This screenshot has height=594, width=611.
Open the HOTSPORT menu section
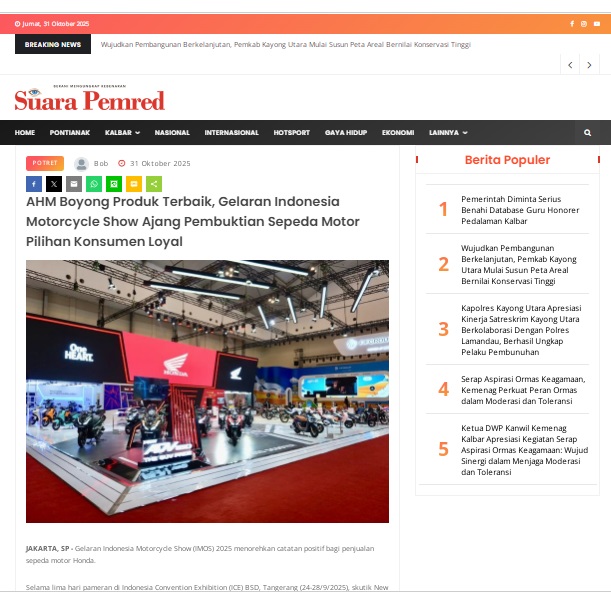[292, 133]
